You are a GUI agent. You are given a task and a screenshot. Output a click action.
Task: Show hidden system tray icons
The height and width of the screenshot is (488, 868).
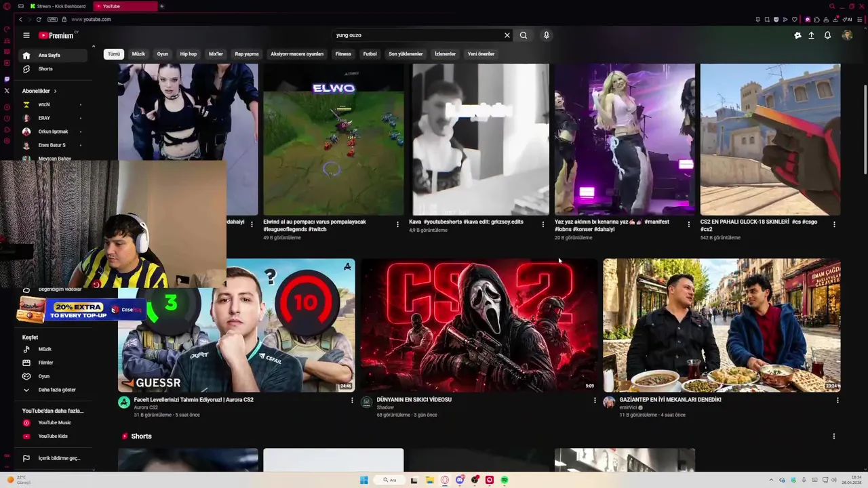[771, 480]
